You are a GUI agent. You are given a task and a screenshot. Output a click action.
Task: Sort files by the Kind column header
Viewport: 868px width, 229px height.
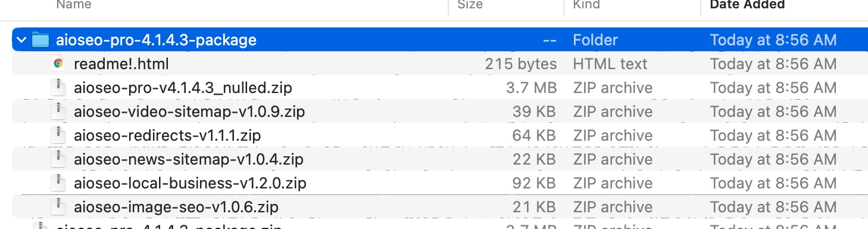587,5
